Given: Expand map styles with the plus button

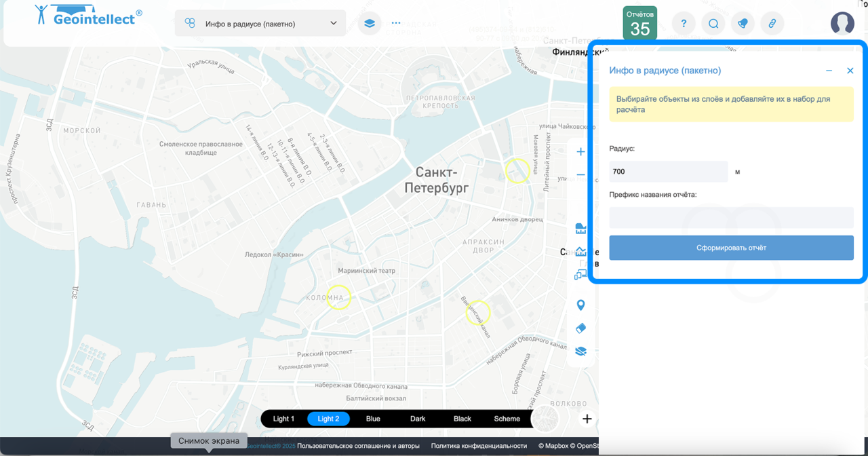Looking at the screenshot, I should coord(587,419).
